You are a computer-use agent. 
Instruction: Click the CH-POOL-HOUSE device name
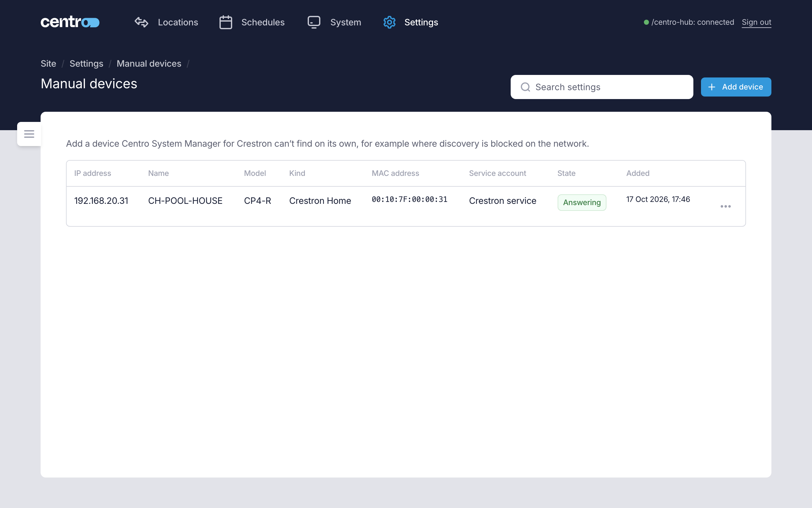[185, 201]
